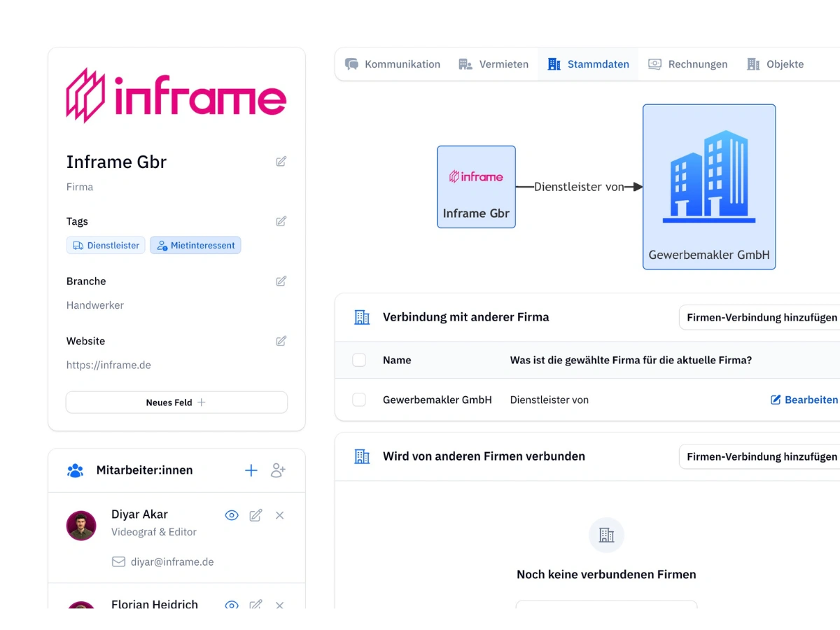This screenshot has height=630, width=840.
Task: Edit the Website field
Action: (281, 341)
